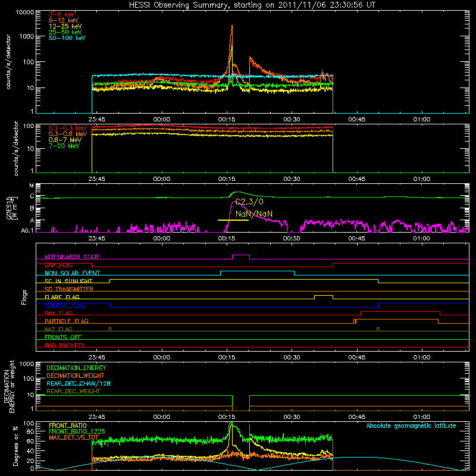
Task: Select the SC_IN_SUNLIGHT flag label
Action: pos(68,281)
